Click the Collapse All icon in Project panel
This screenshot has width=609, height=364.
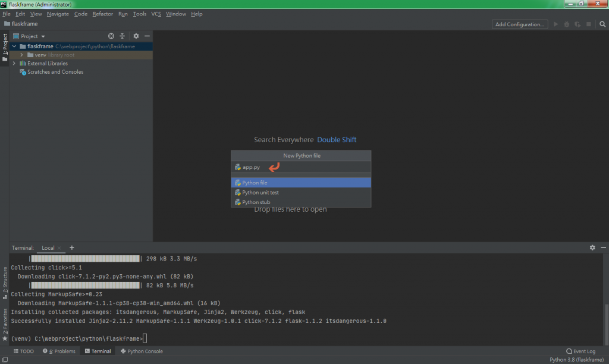(122, 36)
